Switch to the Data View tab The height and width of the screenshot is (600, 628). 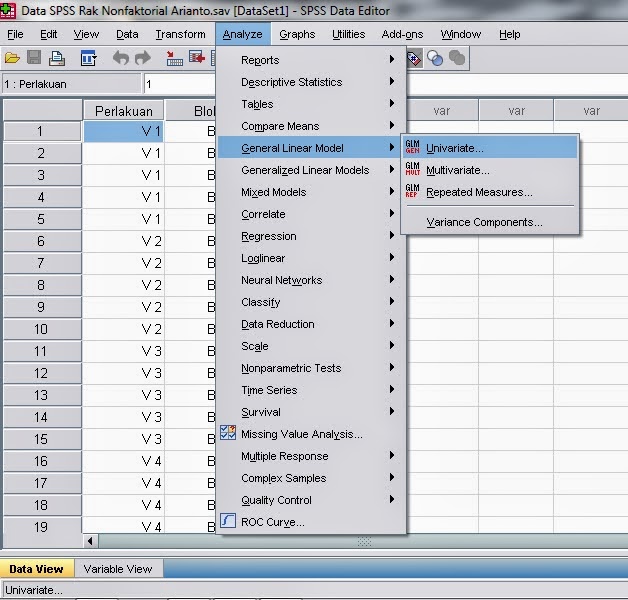tap(36, 569)
